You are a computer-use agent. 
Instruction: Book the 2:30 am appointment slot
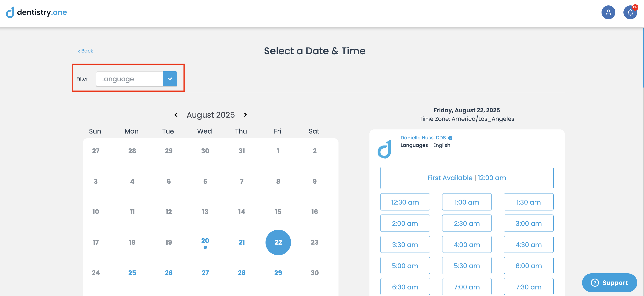(466, 223)
